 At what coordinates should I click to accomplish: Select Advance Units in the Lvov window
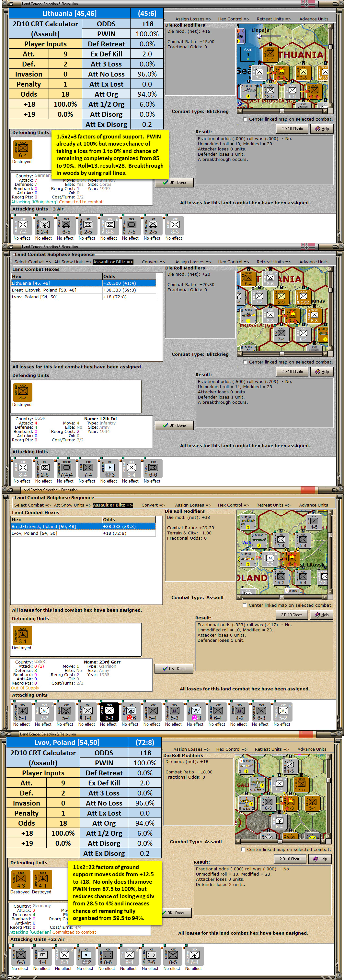point(312,749)
